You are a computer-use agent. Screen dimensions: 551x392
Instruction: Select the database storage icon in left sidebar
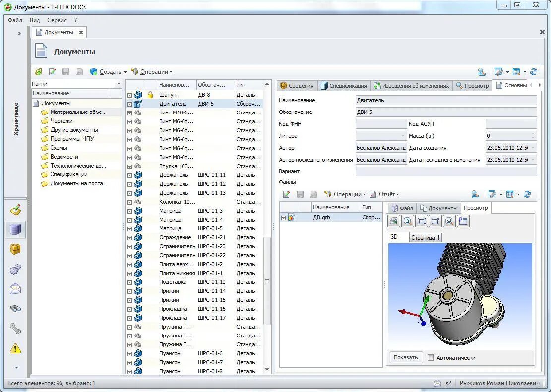15,230
